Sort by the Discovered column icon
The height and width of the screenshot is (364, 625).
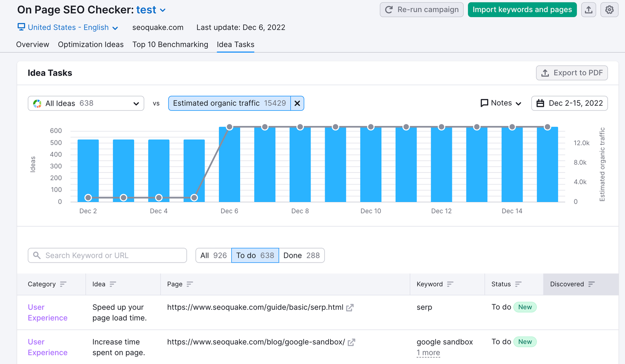pyautogui.click(x=591, y=284)
